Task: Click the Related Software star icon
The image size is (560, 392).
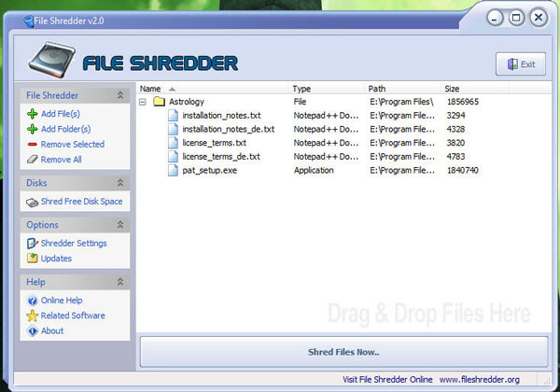Action: pos(32,315)
